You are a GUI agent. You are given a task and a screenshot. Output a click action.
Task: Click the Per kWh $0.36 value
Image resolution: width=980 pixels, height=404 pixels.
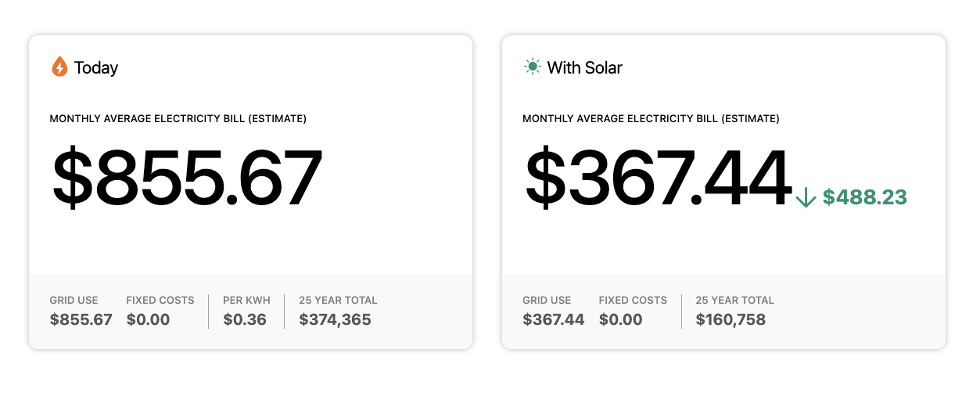245,319
